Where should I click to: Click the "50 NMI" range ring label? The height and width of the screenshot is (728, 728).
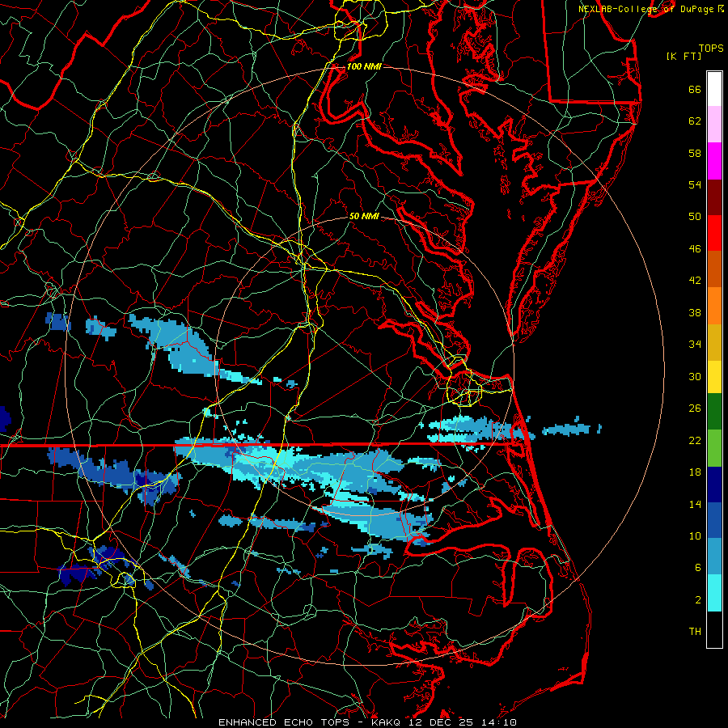click(x=364, y=216)
